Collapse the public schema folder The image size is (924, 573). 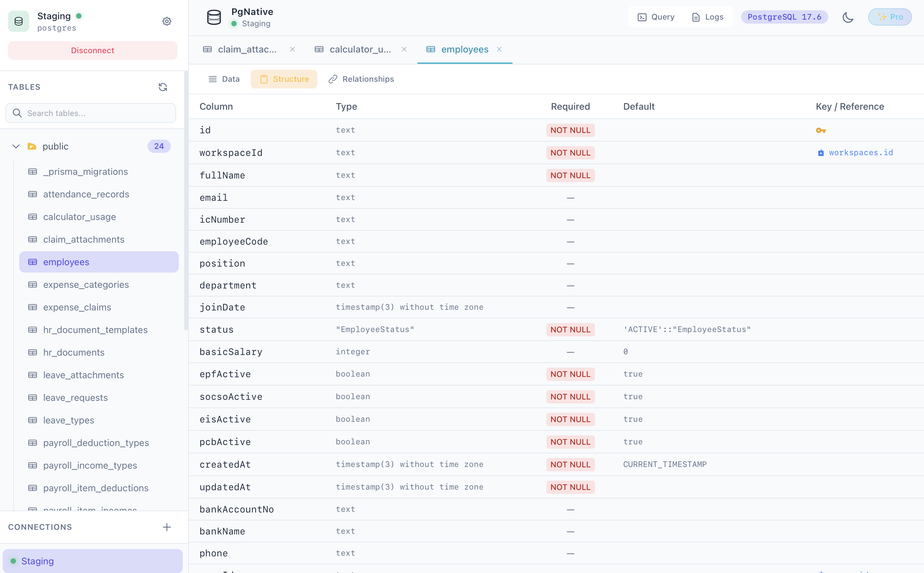pyautogui.click(x=16, y=146)
